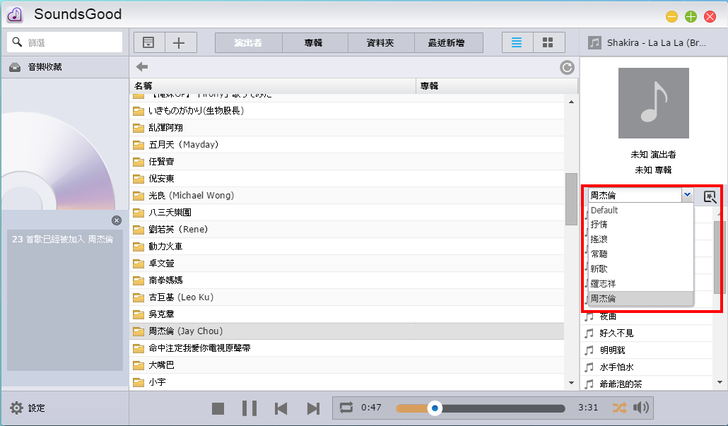Click the plus add button
728x426 pixels.
coord(179,42)
